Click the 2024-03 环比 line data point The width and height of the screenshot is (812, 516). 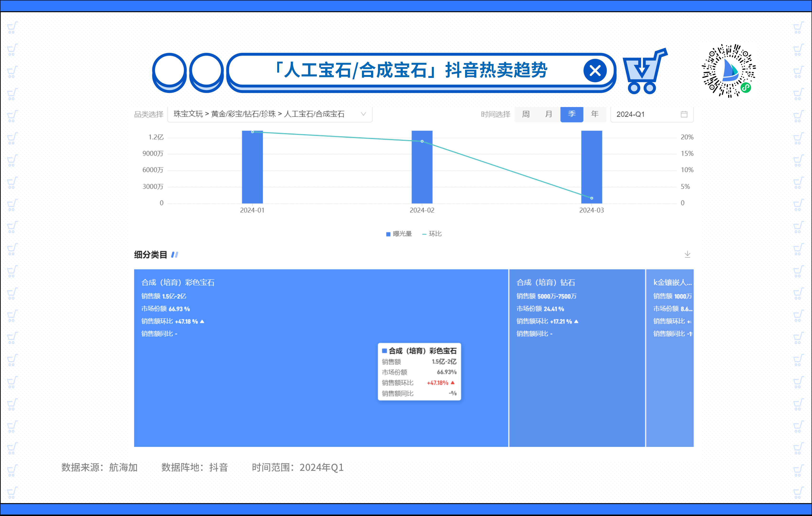point(591,198)
